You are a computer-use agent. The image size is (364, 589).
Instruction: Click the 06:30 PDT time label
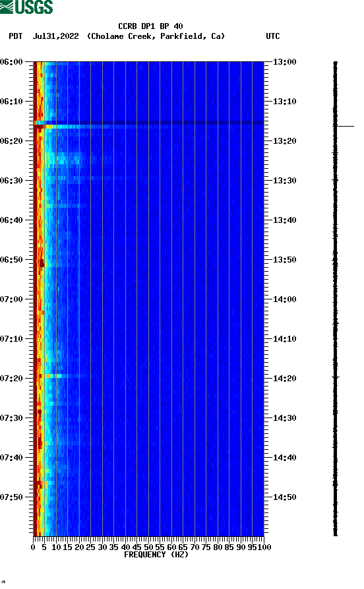(12, 180)
